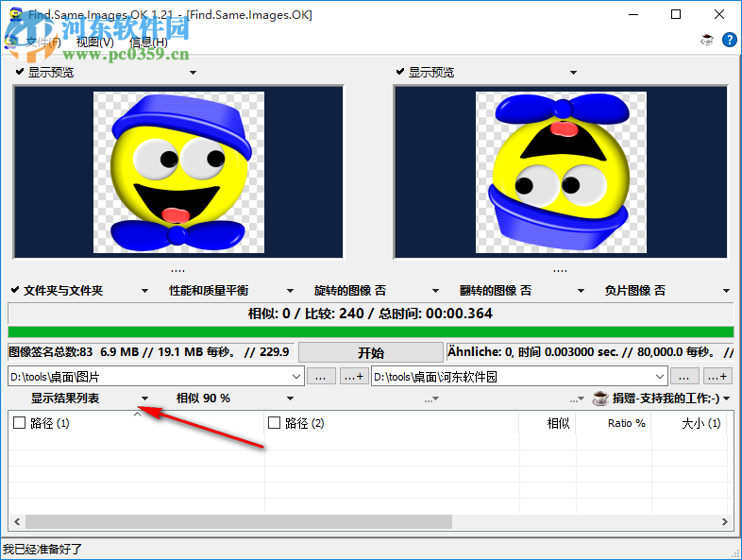Click right folder browse '...' button
Viewport: 742px width, 560px height.
click(x=683, y=377)
